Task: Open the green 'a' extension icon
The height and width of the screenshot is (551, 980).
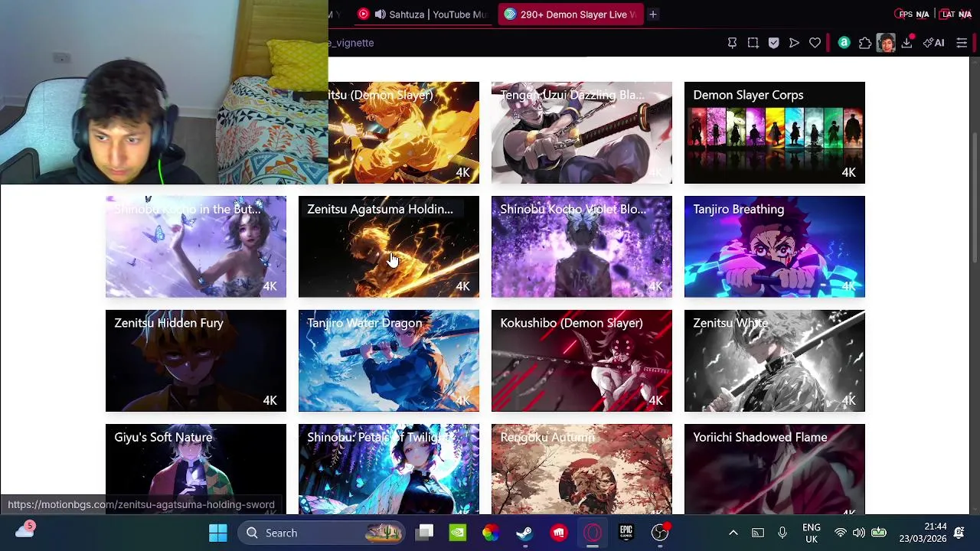Action: coord(844,43)
